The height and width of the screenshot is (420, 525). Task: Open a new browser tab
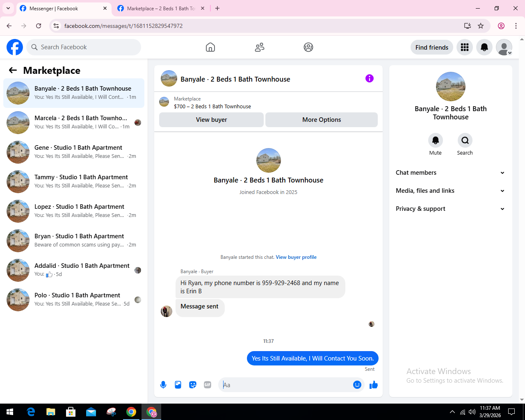(x=217, y=8)
